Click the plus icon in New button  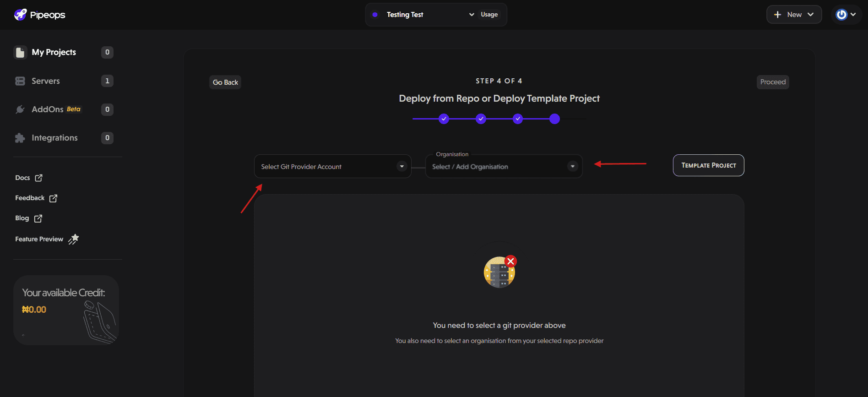777,15
